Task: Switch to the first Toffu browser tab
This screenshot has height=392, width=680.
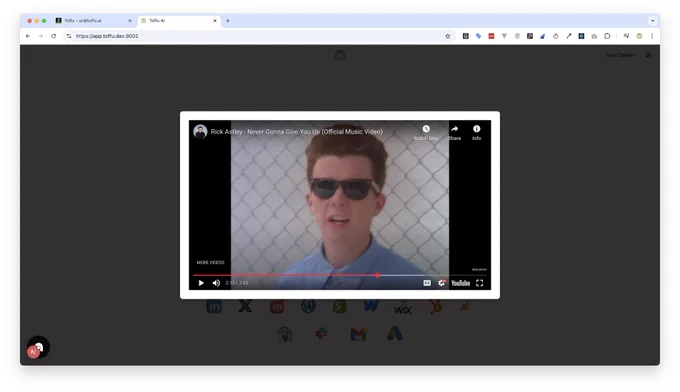Action: click(93, 20)
